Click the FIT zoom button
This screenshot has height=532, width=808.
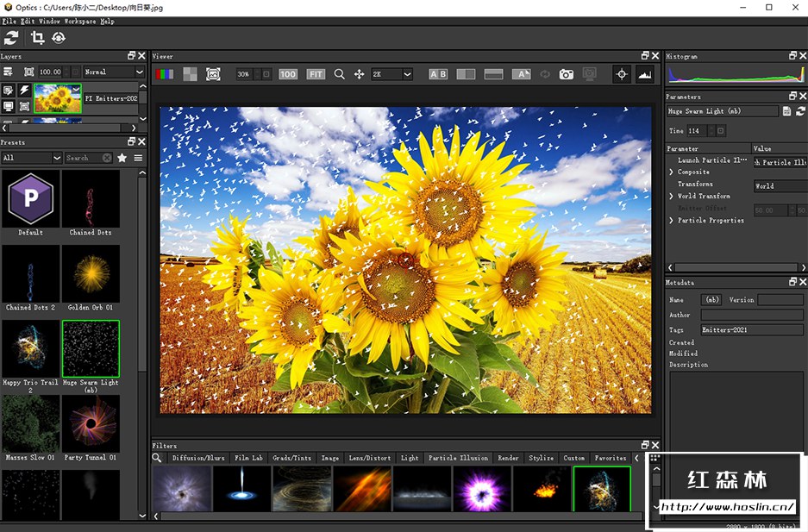[x=316, y=74]
